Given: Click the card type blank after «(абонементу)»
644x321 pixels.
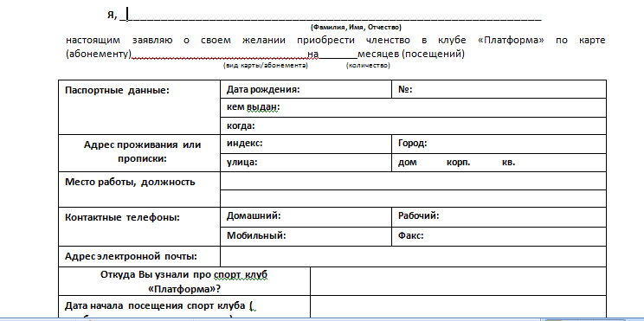Looking at the screenshot, I should point(219,55).
